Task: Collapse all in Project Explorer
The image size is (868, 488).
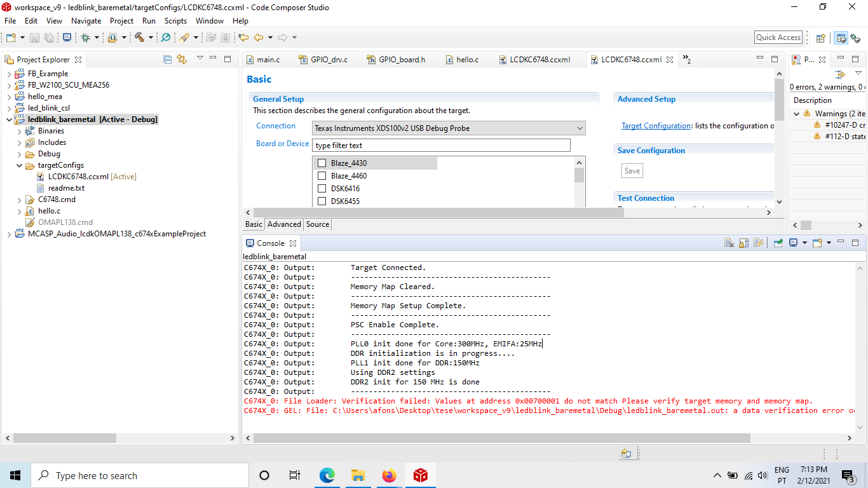Action: tap(168, 59)
